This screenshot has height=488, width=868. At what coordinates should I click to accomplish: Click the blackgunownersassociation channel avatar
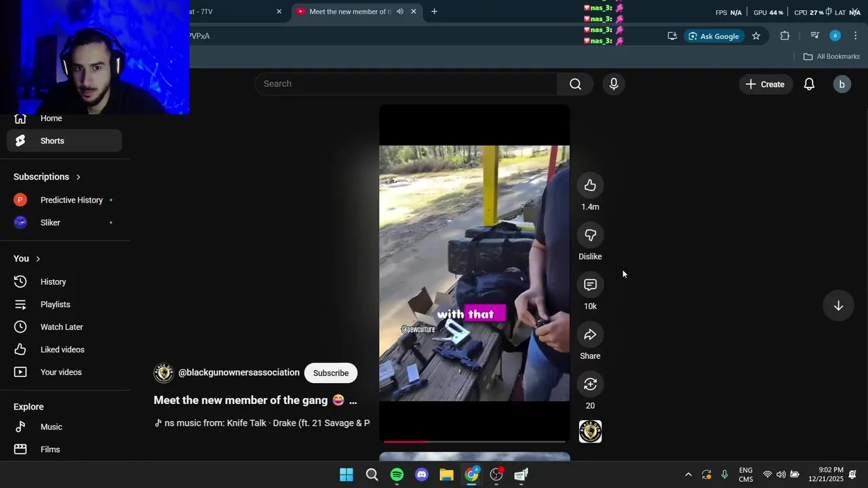coord(163,373)
